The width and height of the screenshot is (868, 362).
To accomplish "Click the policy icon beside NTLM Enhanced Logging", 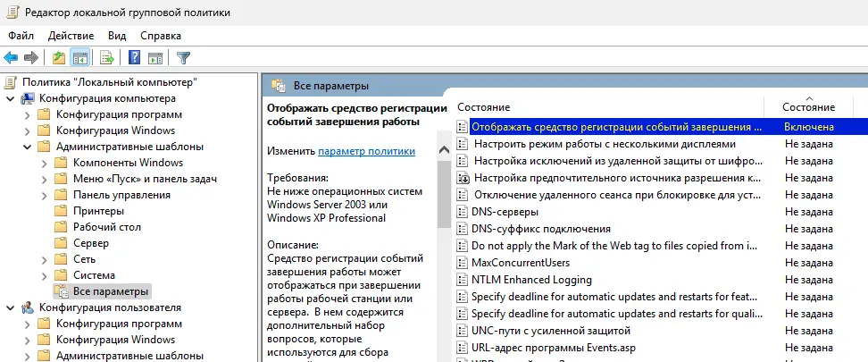I will [463, 280].
